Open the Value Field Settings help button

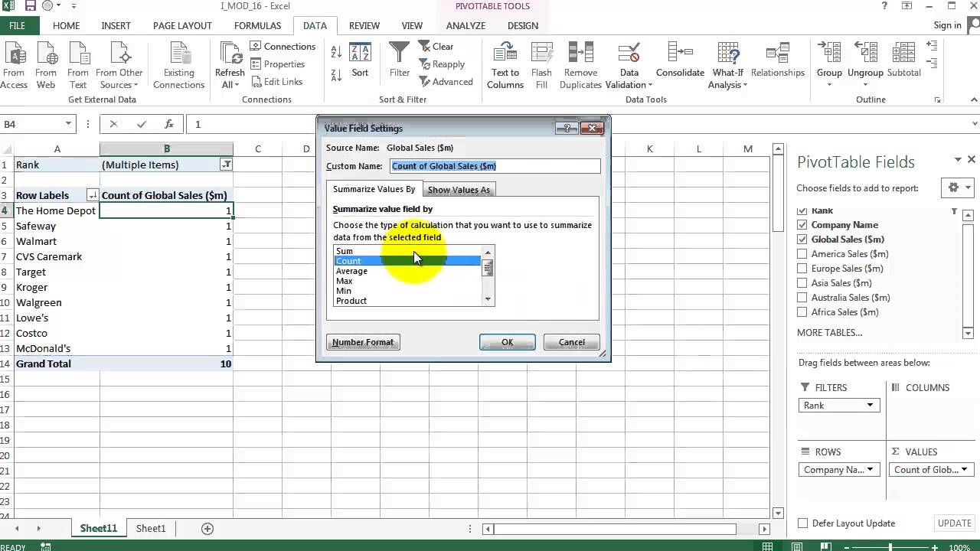click(567, 128)
